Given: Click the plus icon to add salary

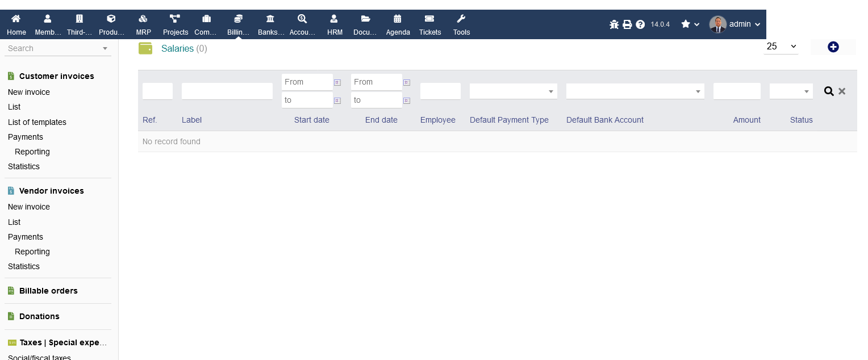Looking at the screenshot, I should pyautogui.click(x=833, y=47).
